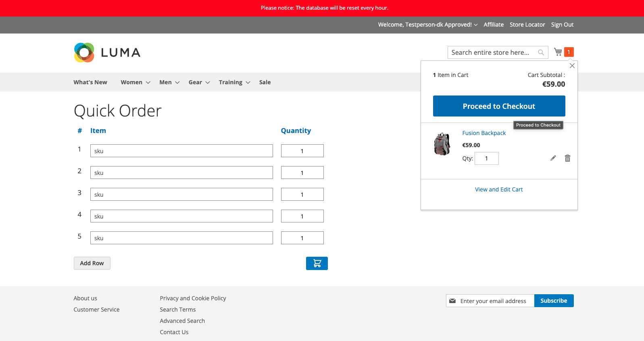This screenshot has width=644, height=341.
Task: Click the Affiliate link
Action: [x=494, y=25]
